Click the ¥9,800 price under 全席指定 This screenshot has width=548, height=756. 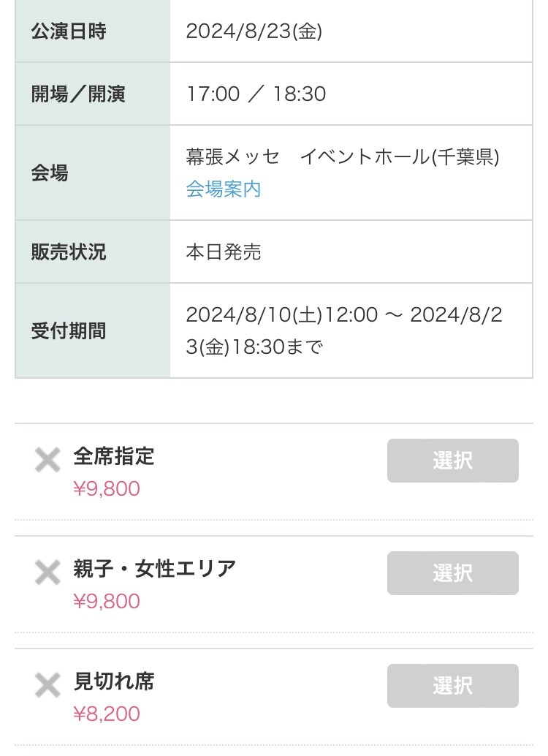click(107, 488)
